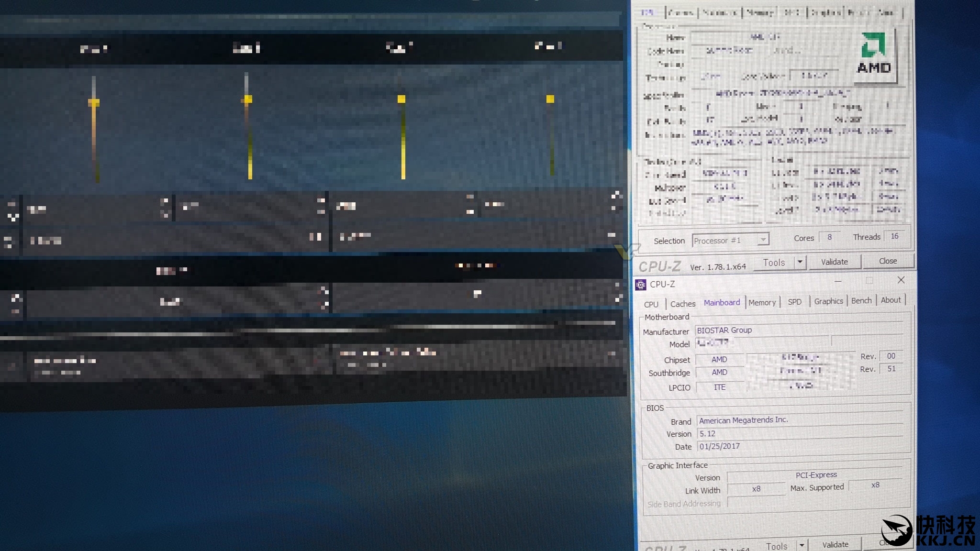Click the third yellow slider handle
Image resolution: width=980 pixels, height=551 pixels.
coord(401,99)
